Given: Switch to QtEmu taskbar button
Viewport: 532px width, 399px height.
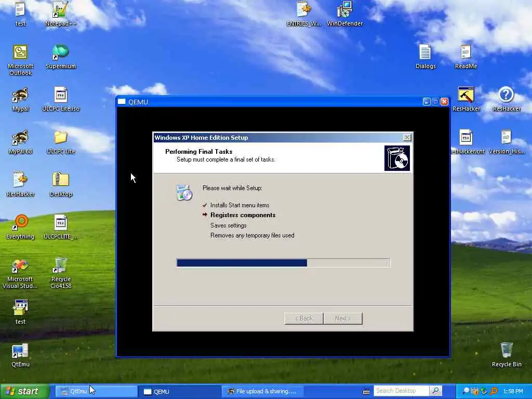Looking at the screenshot, I should click(x=96, y=392).
